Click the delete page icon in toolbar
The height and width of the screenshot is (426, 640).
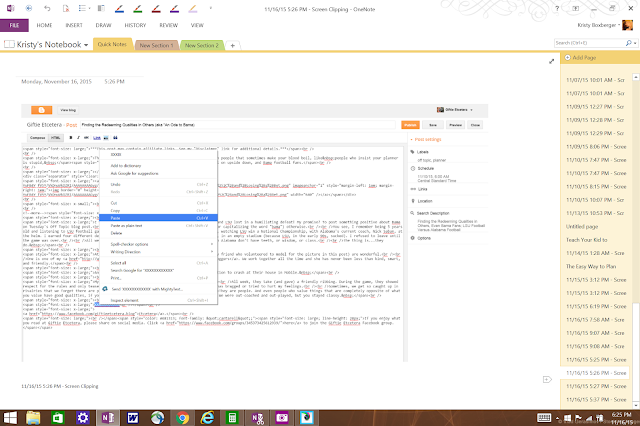[66, 8]
